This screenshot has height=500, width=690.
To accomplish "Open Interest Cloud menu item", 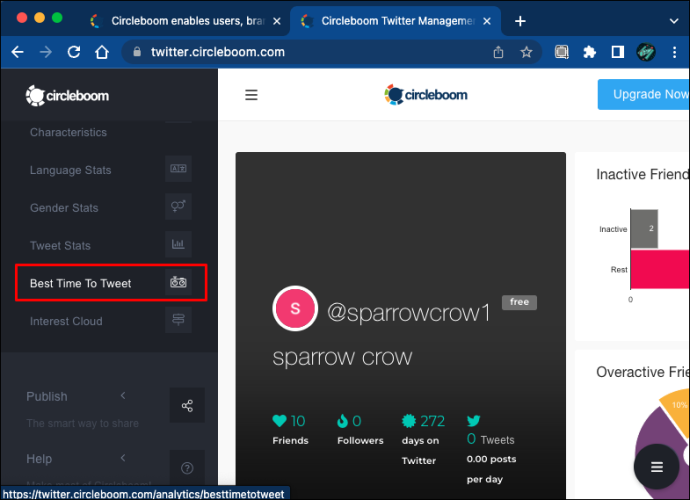I will [66, 321].
